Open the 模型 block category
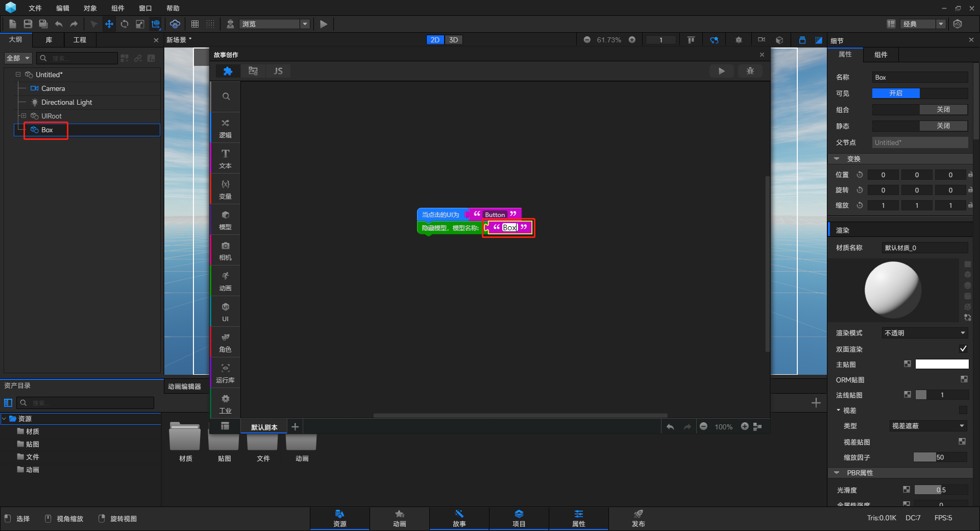Viewport: 980px width, 531px height. (225, 220)
